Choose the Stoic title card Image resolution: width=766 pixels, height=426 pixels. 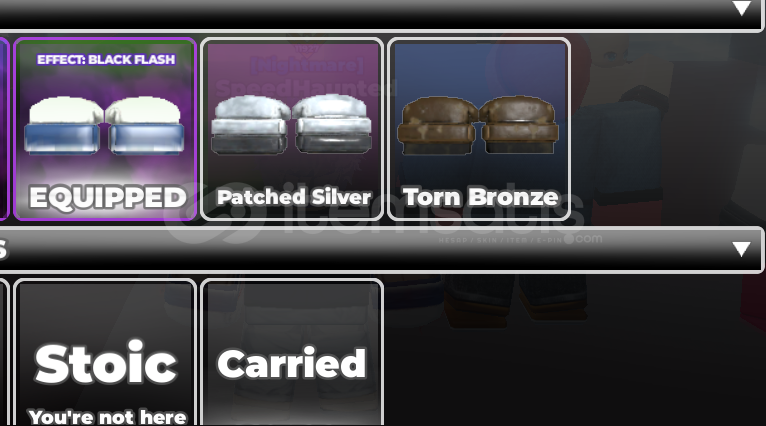[105, 352]
